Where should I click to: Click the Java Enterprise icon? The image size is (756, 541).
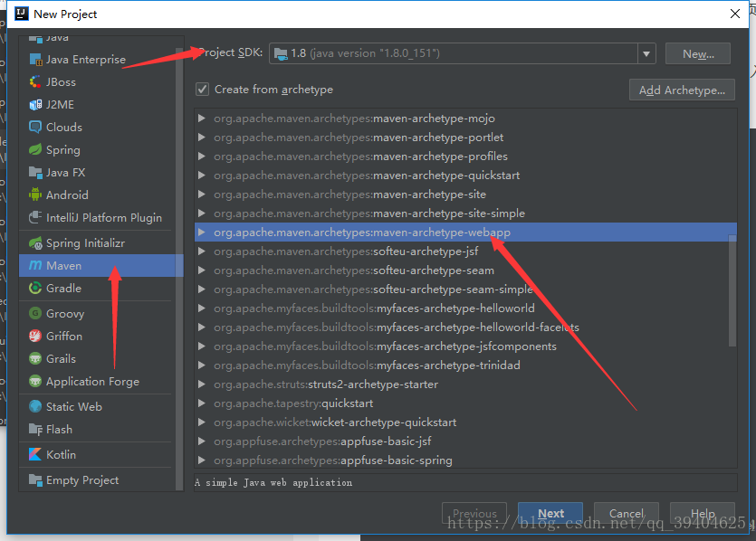(x=35, y=60)
